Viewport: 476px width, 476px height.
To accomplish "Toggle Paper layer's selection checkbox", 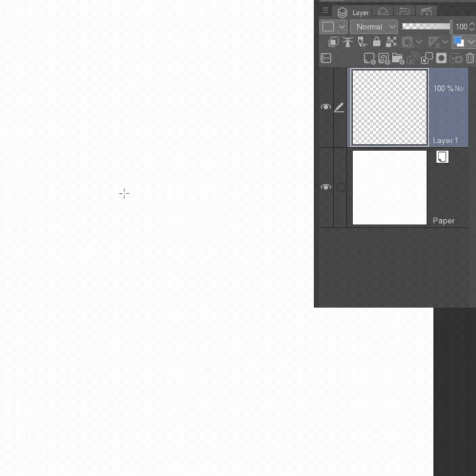I will 340,187.
